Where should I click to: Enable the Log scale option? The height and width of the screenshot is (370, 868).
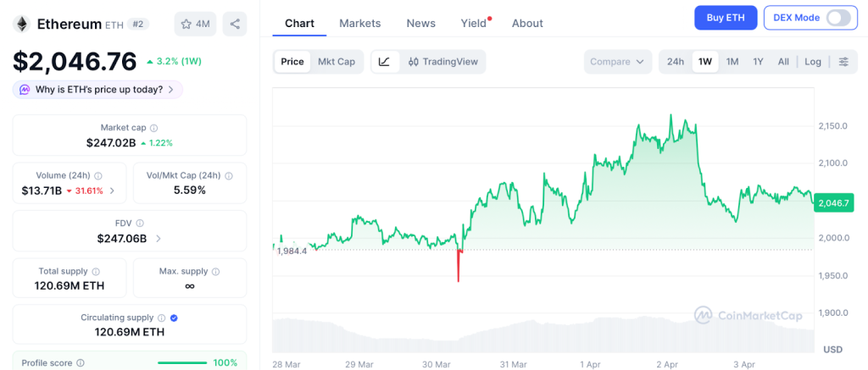coord(813,62)
